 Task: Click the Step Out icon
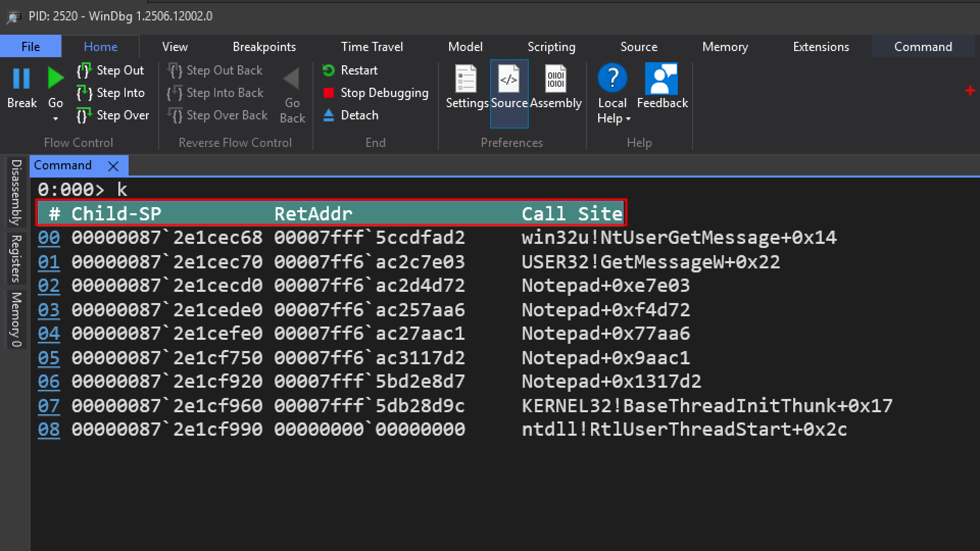point(84,70)
